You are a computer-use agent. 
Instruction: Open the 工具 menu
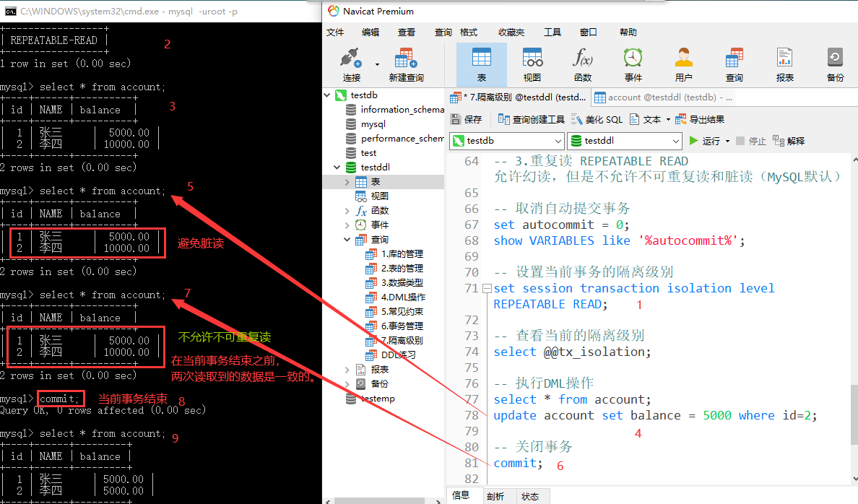552,32
